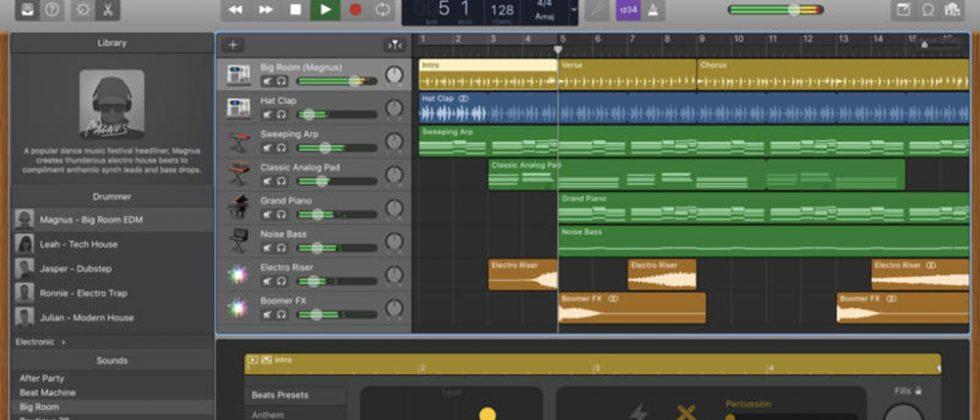Click the Grand Piano pan knob

click(394, 209)
